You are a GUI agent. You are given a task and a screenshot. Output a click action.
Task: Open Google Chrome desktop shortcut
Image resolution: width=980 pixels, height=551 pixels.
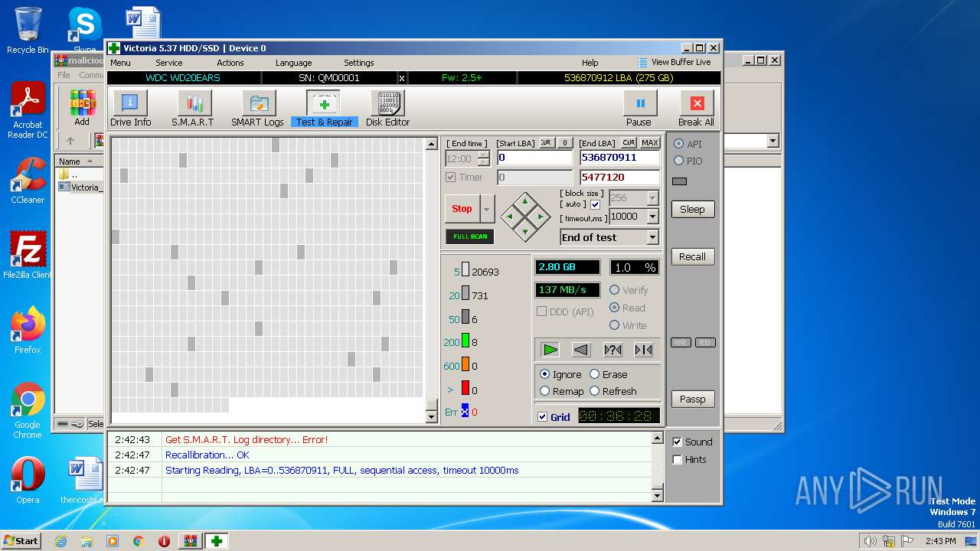point(28,411)
